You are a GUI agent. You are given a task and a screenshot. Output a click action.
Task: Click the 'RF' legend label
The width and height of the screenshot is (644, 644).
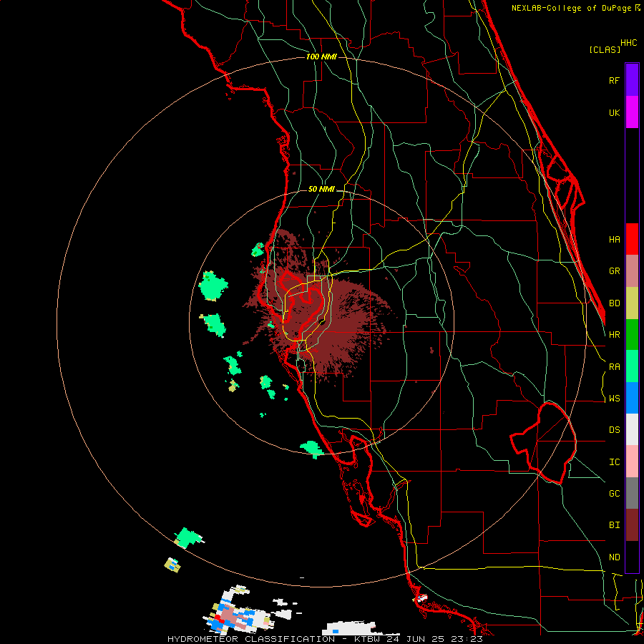(614, 80)
